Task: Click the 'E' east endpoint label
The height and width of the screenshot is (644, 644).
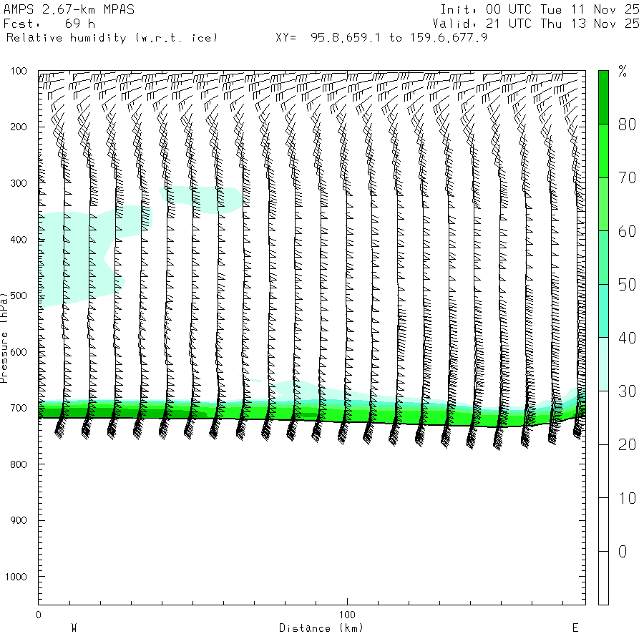Action: coord(575,628)
